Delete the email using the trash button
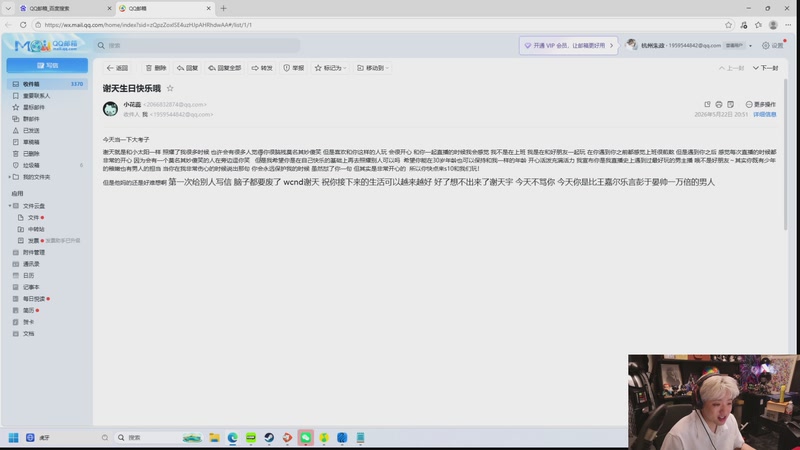The image size is (800, 450). (x=156, y=68)
